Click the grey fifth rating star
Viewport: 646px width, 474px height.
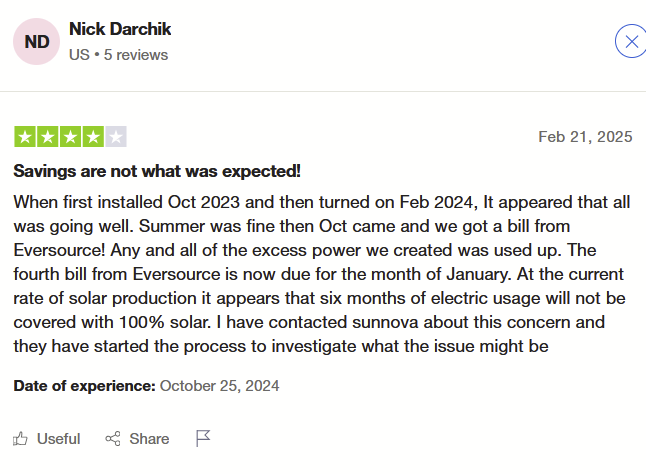(116, 137)
